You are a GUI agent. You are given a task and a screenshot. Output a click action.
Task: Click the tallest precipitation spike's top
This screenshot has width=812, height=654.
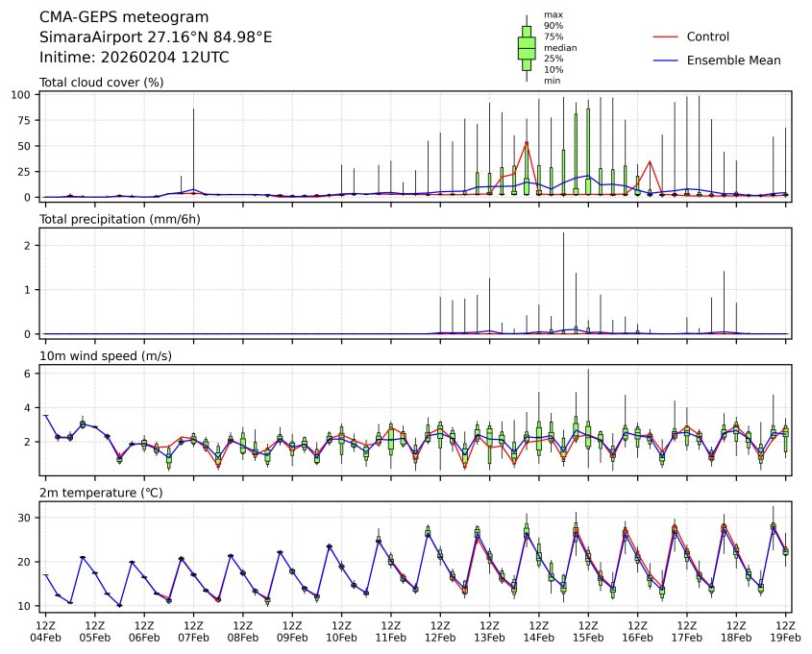pos(563,233)
